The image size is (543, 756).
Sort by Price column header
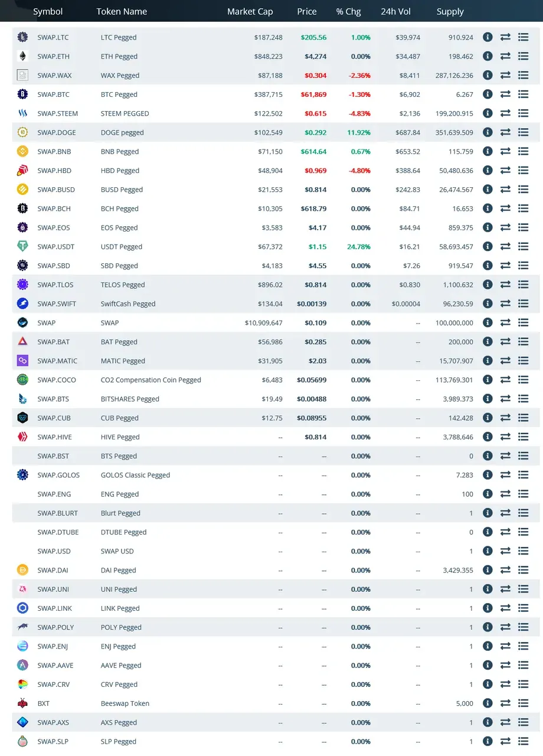coord(307,11)
